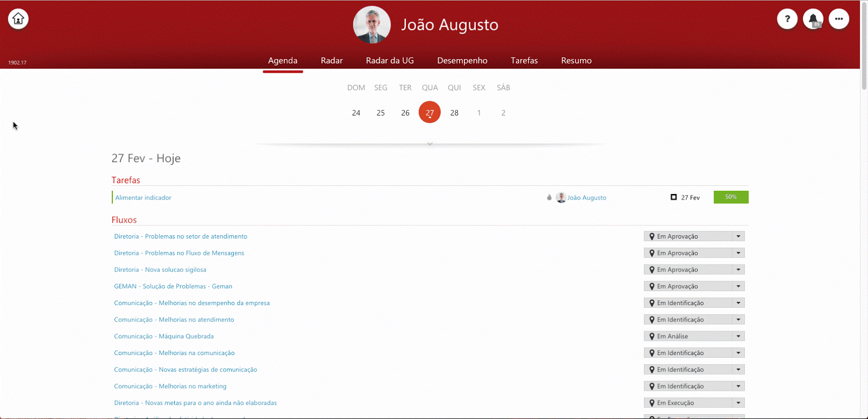Click the flame priority icon on Alimentar indicador
This screenshot has width=868, height=419.
(549, 198)
